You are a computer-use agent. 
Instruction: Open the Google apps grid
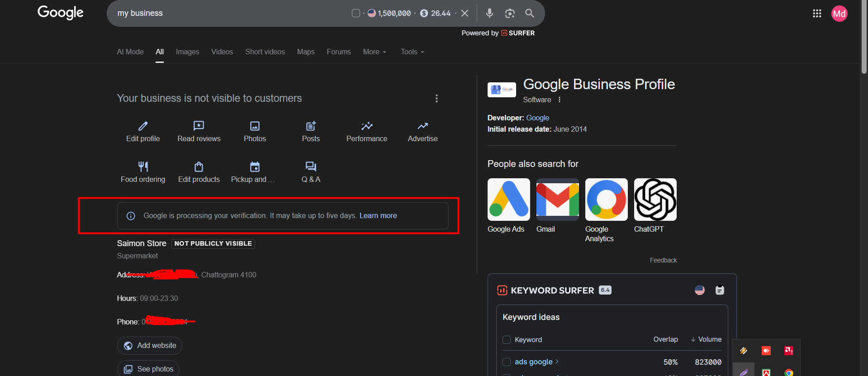pyautogui.click(x=817, y=14)
